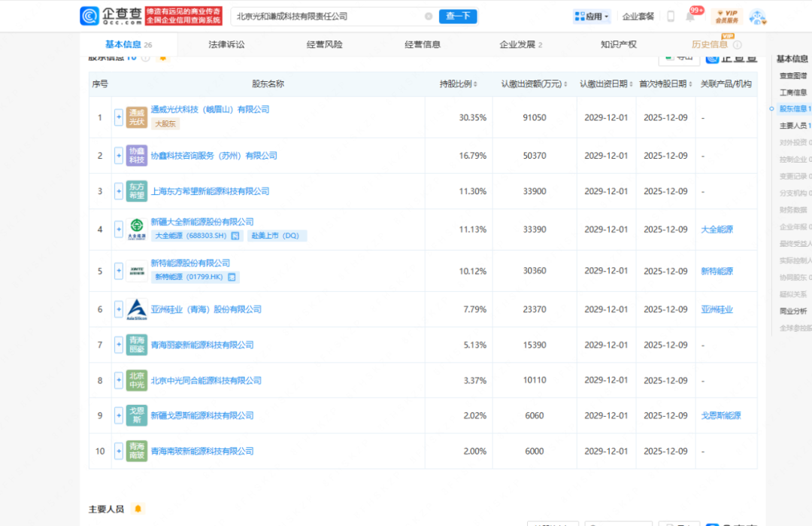Sort the table by 持股比例 column
The height and width of the screenshot is (526, 812).
459,84
